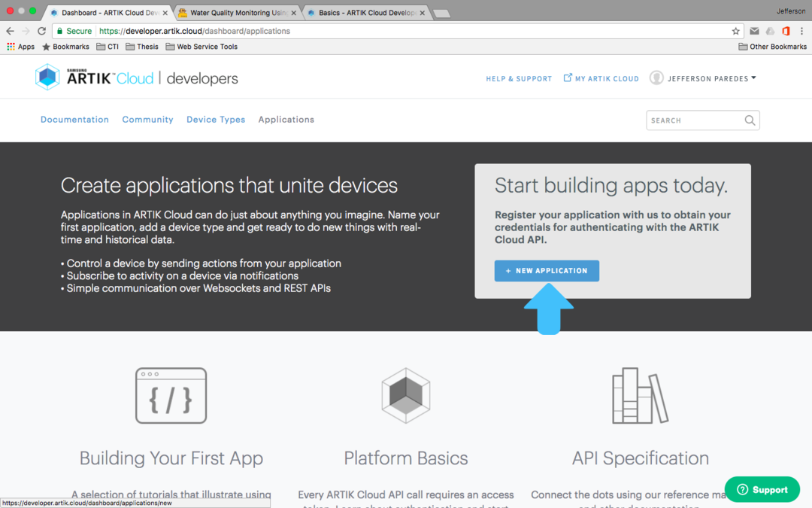
Task: Open the Applications nav item
Action: [x=286, y=120]
